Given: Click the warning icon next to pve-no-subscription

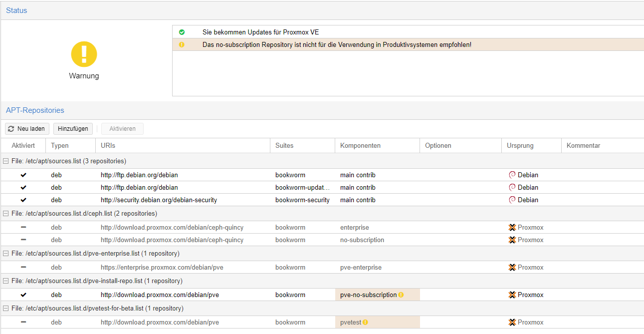Looking at the screenshot, I should pos(401,295).
